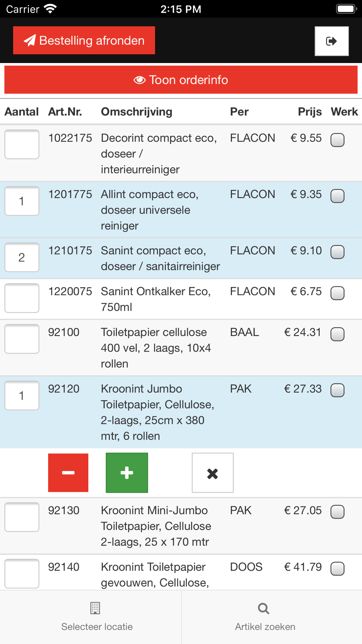Open Artikel zoeken search tab
The width and height of the screenshot is (362, 644).
click(x=265, y=617)
